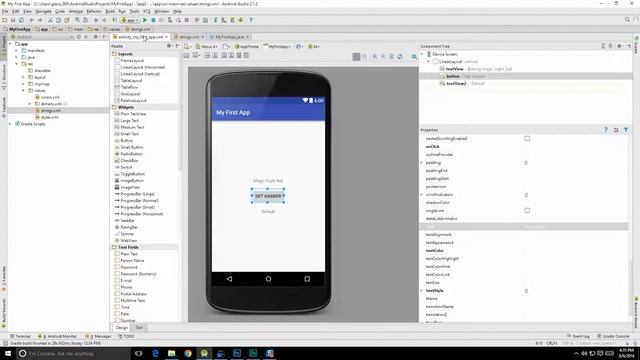Click the textColor property row
Viewport: 640px width, 360px height.
(524, 251)
